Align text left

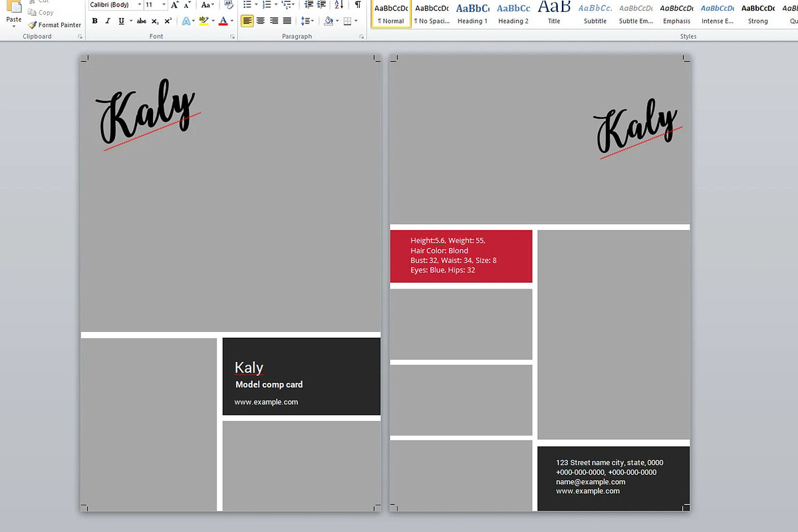[247, 21]
